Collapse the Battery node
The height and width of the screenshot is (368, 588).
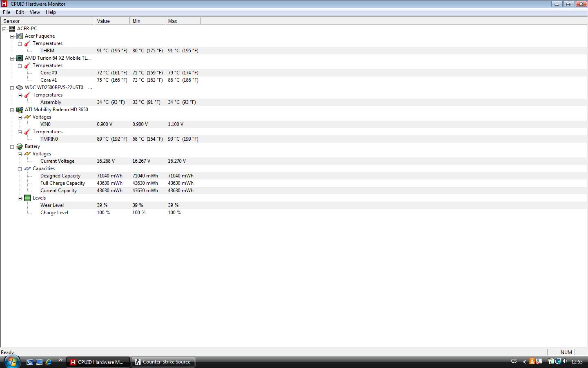(x=12, y=147)
